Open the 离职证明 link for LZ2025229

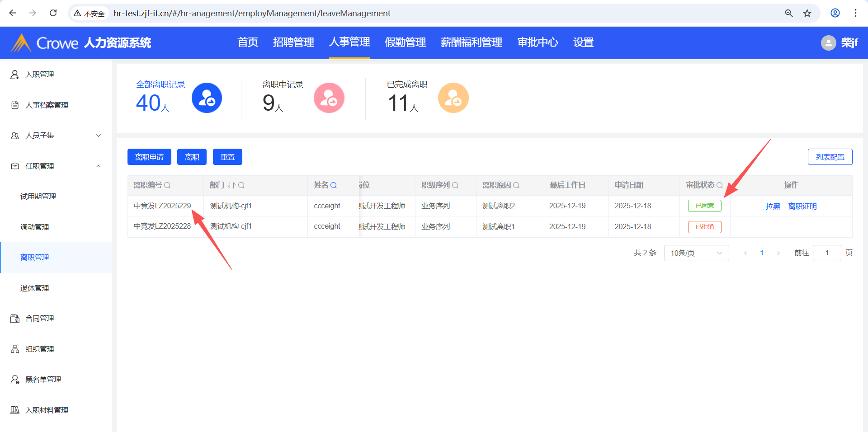click(x=802, y=207)
